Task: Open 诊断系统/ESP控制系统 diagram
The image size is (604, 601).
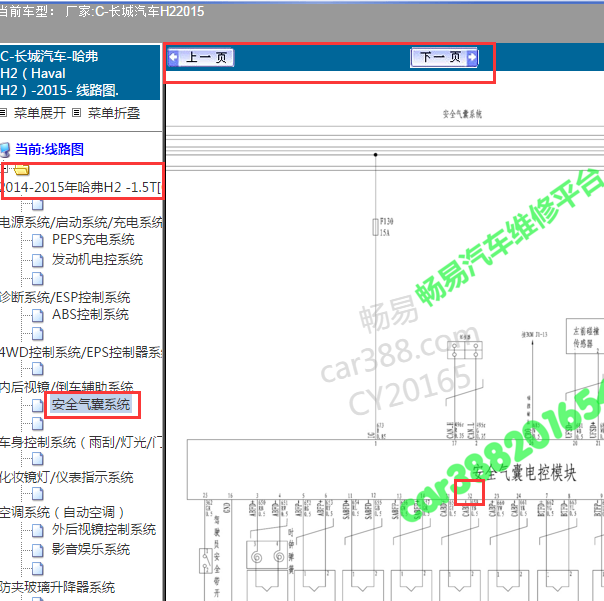Action: [x=65, y=297]
